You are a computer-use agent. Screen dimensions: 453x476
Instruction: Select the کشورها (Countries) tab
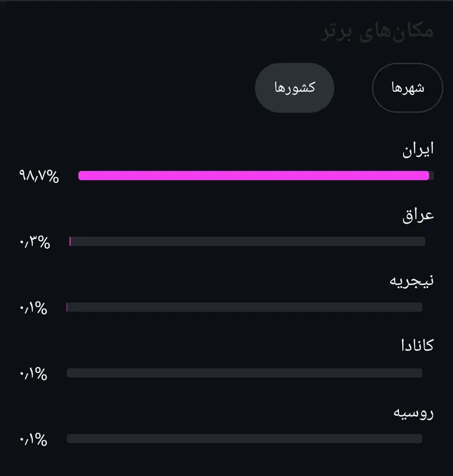pos(294,88)
